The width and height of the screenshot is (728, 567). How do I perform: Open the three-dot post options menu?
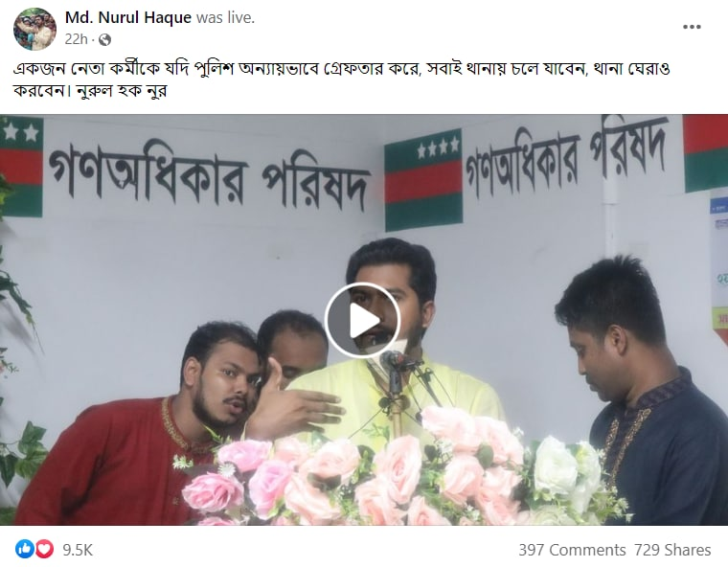point(692,27)
